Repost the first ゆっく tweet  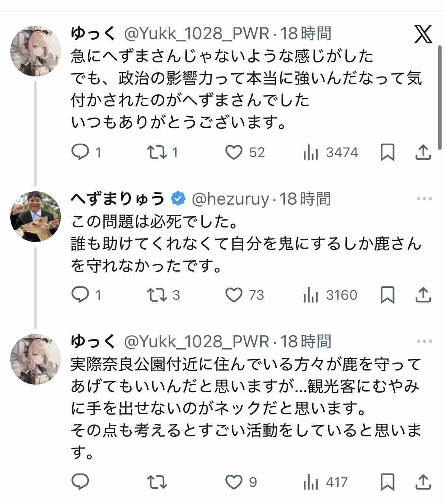[x=157, y=153]
